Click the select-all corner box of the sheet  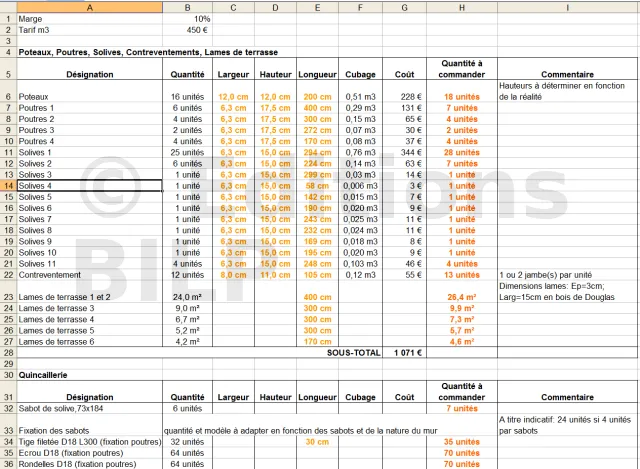click(8, 6)
